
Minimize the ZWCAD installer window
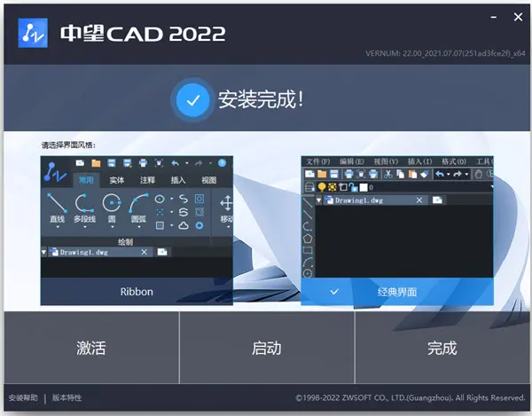pos(494,17)
